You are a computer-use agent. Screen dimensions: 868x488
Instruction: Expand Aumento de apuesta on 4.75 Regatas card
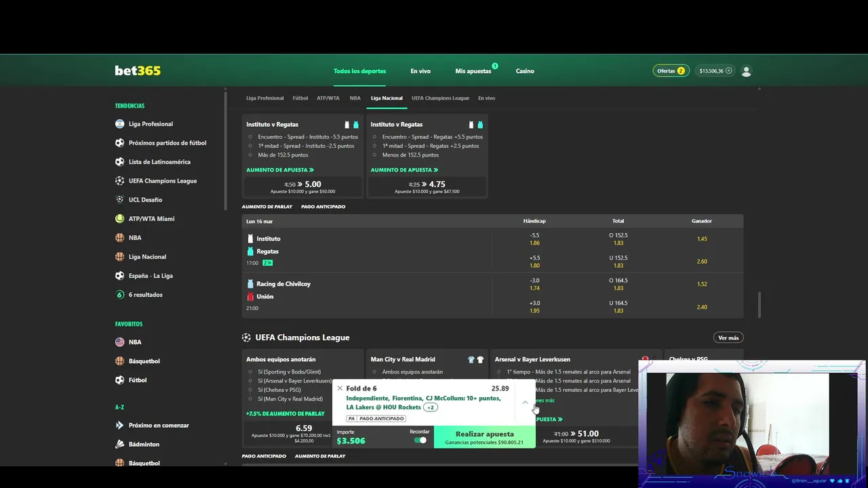[x=404, y=170]
